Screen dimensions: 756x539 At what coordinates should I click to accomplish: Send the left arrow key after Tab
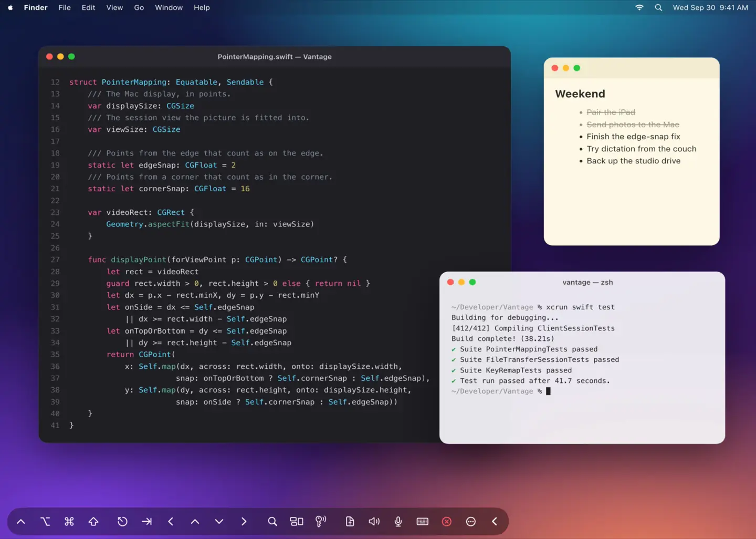171,522
